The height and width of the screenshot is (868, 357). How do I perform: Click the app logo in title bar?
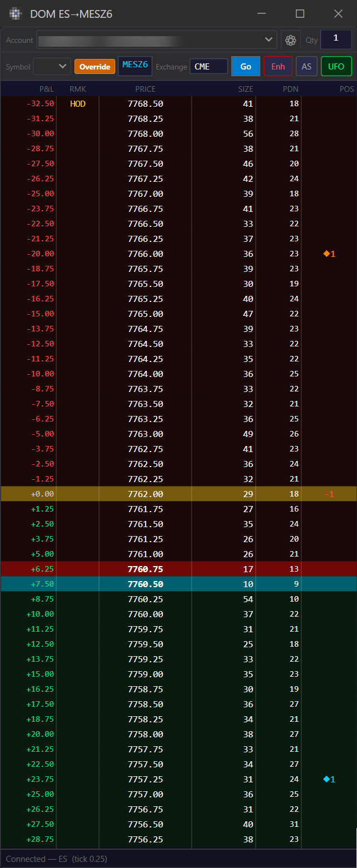click(16, 14)
